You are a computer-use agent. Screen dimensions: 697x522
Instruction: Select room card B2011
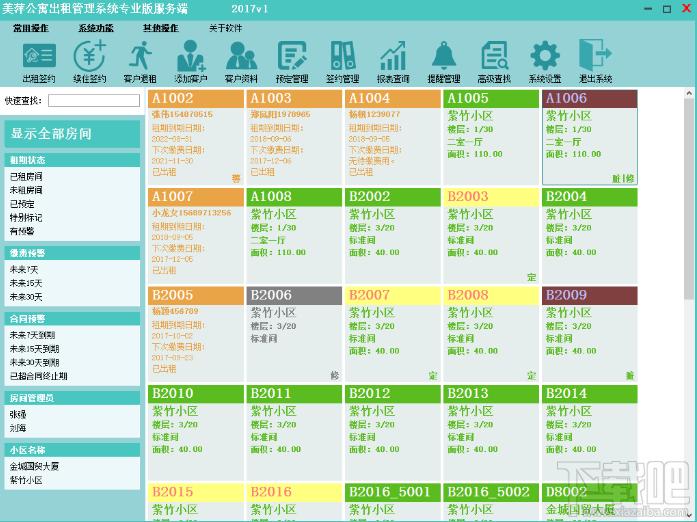294,433
